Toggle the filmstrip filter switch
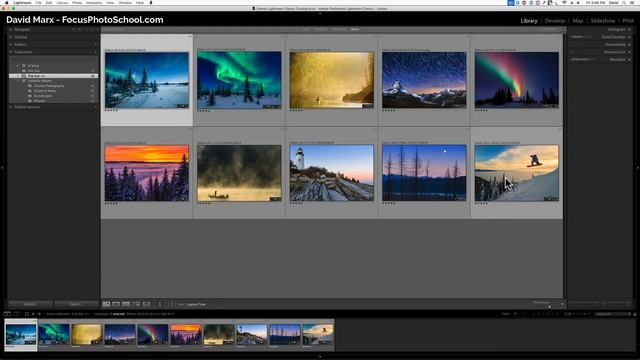 point(634,314)
